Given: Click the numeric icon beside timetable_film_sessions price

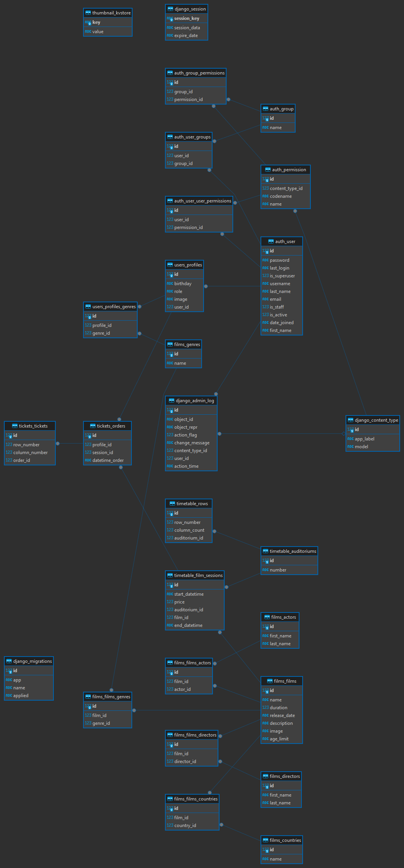Looking at the screenshot, I should [x=170, y=602].
